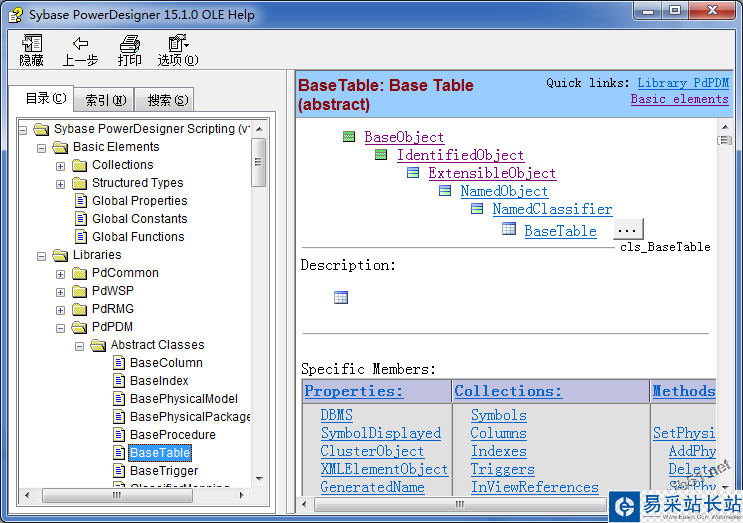Open the Columns collection link
Image resolution: width=743 pixels, height=523 pixels.
(498, 433)
